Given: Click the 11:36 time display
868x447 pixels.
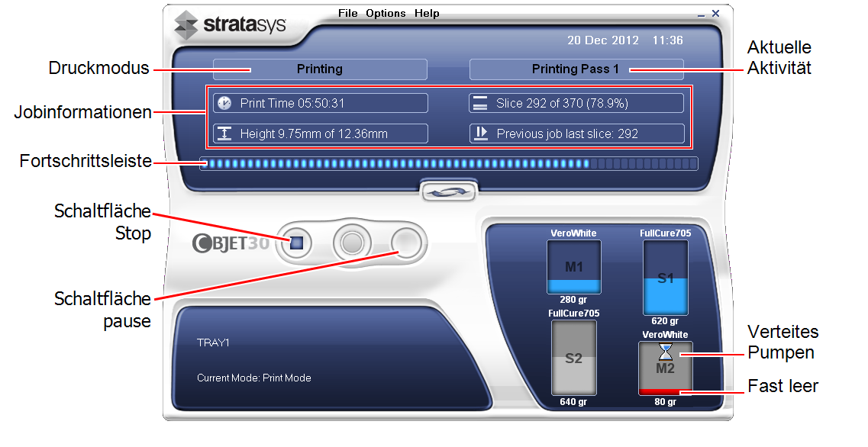Looking at the screenshot, I should (668, 40).
